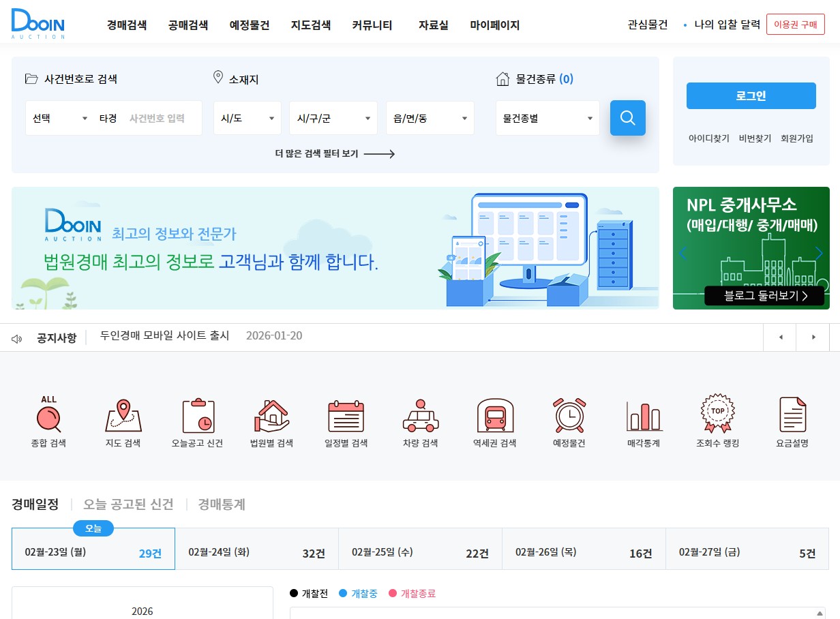840x619 pixels.
Task: Open the 회원가입 signup link
Action: [797, 138]
